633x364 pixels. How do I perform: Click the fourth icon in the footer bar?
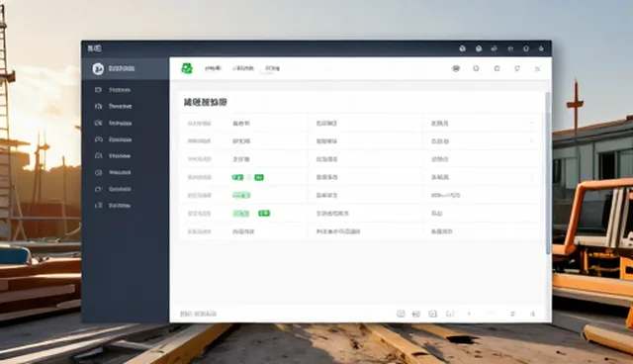click(x=450, y=314)
